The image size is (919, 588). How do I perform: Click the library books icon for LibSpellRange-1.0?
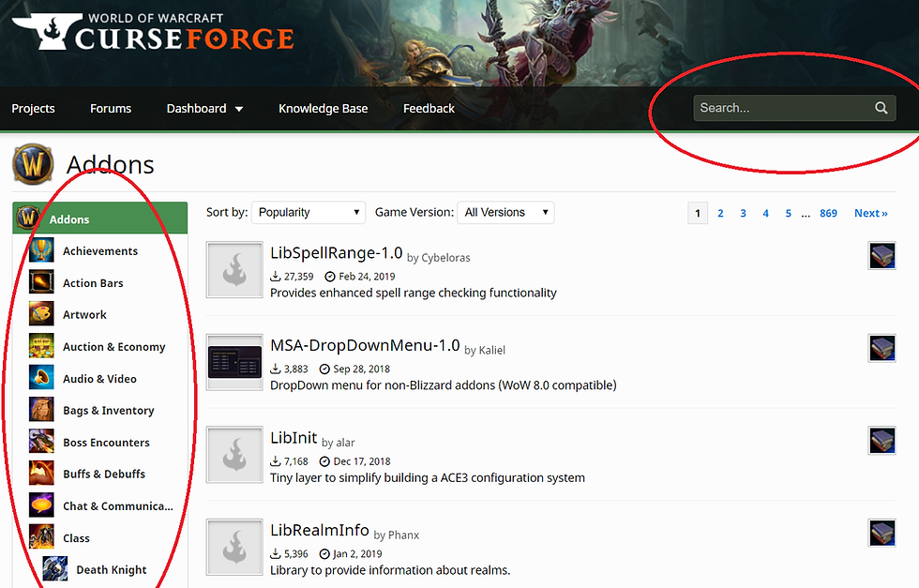(x=882, y=256)
